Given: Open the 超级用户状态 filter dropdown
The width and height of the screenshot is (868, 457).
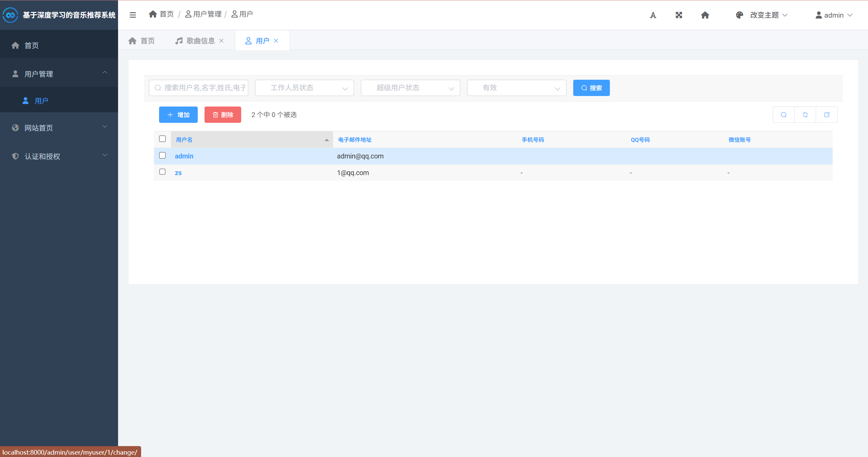Looking at the screenshot, I should tap(410, 88).
